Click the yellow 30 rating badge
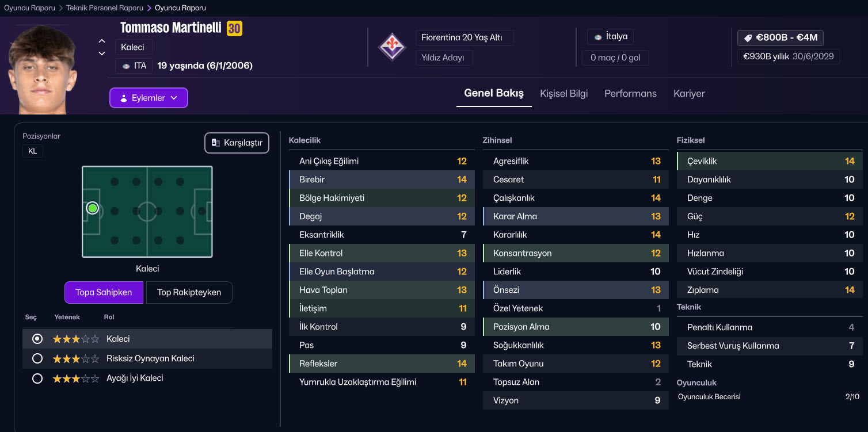 234,28
